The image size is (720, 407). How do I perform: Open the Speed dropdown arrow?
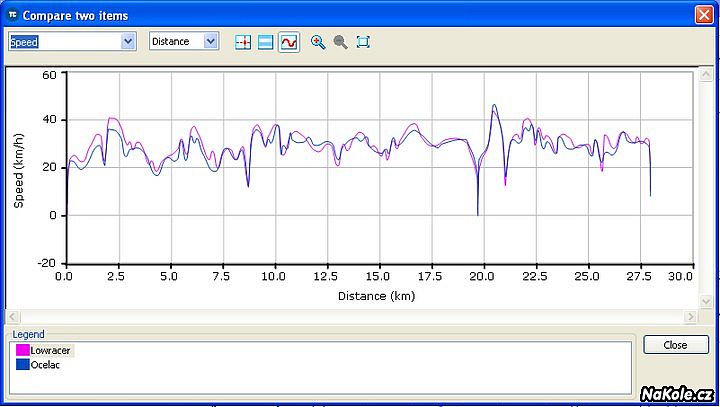click(x=127, y=42)
